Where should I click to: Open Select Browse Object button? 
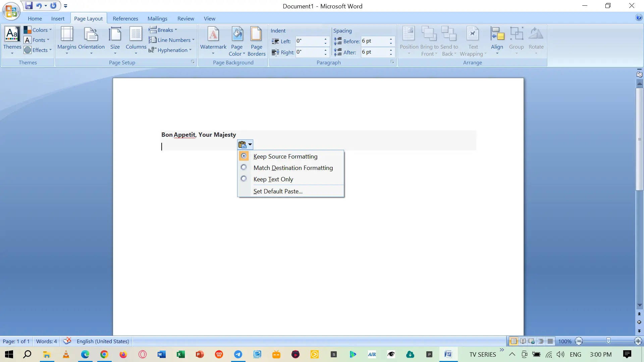tap(639, 322)
